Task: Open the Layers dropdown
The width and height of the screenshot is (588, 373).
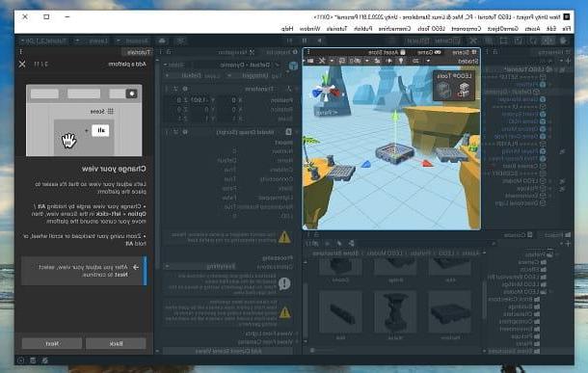Action: click(93, 40)
